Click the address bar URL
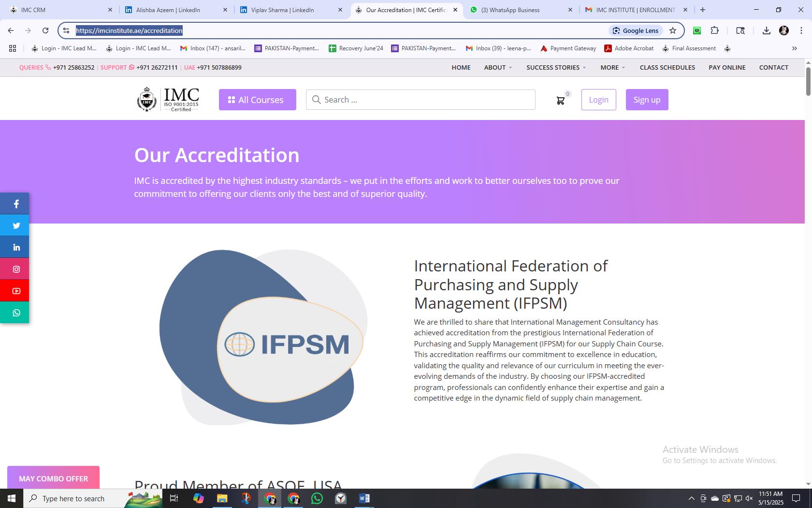 click(129, 30)
